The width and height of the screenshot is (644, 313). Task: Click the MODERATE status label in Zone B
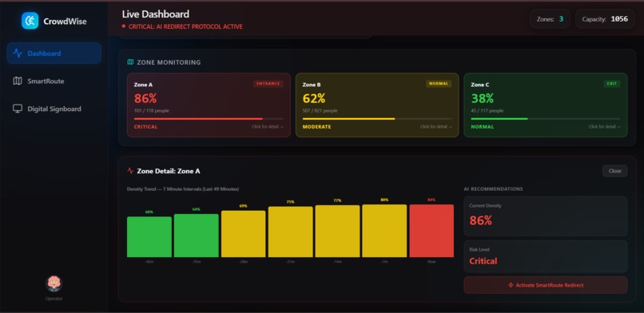point(316,127)
